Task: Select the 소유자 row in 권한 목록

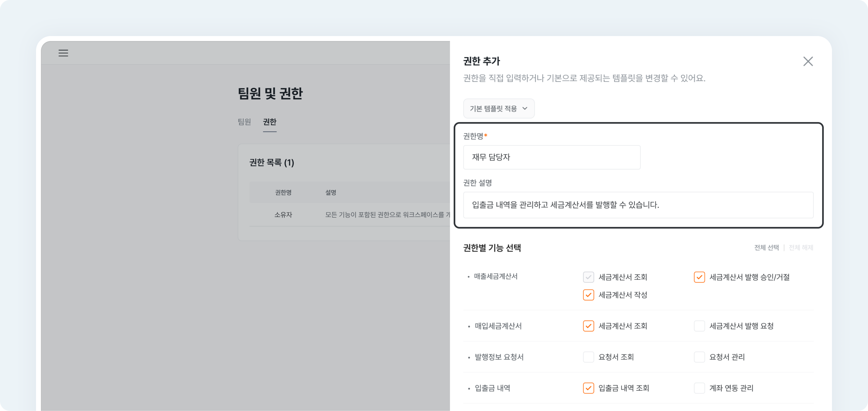Action: click(x=283, y=215)
